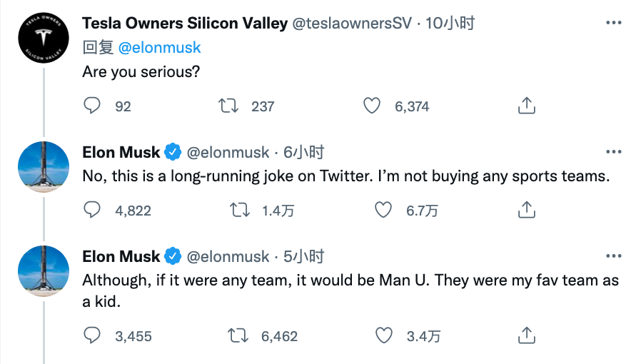641x364 pixels.
Task: Like the "Are you serious?" tweet
Action: 372,106
